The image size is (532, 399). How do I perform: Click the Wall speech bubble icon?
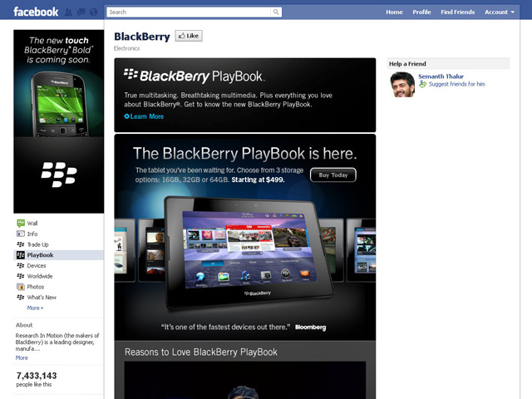tap(21, 223)
